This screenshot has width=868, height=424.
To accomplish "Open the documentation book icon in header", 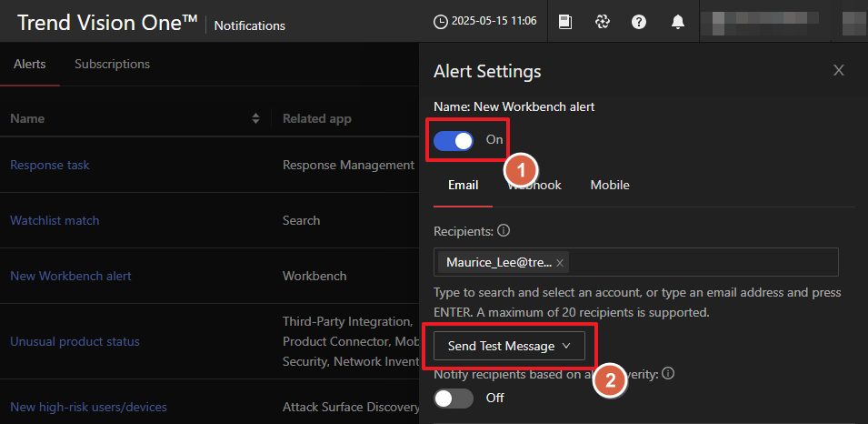I will click(565, 22).
